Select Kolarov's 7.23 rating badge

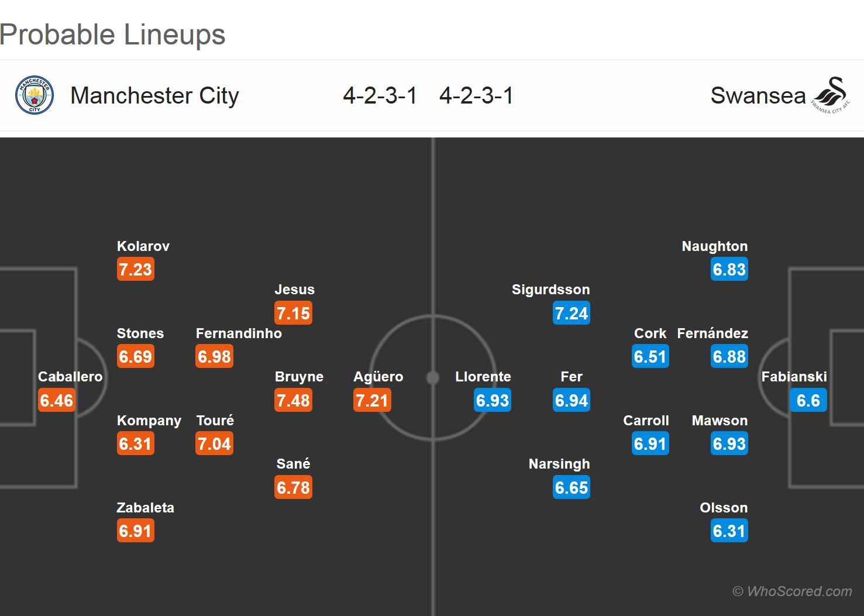tap(135, 270)
